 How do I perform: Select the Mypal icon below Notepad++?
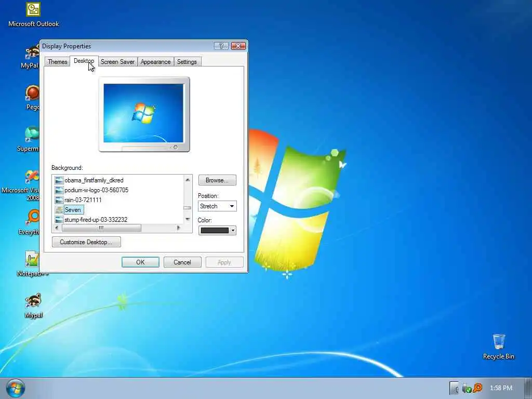33,301
